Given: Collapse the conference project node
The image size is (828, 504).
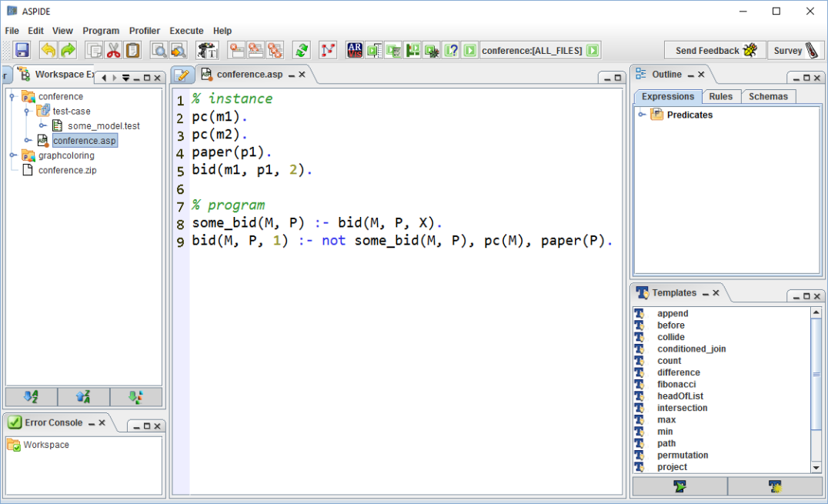Looking at the screenshot, I should click(12, 96).
